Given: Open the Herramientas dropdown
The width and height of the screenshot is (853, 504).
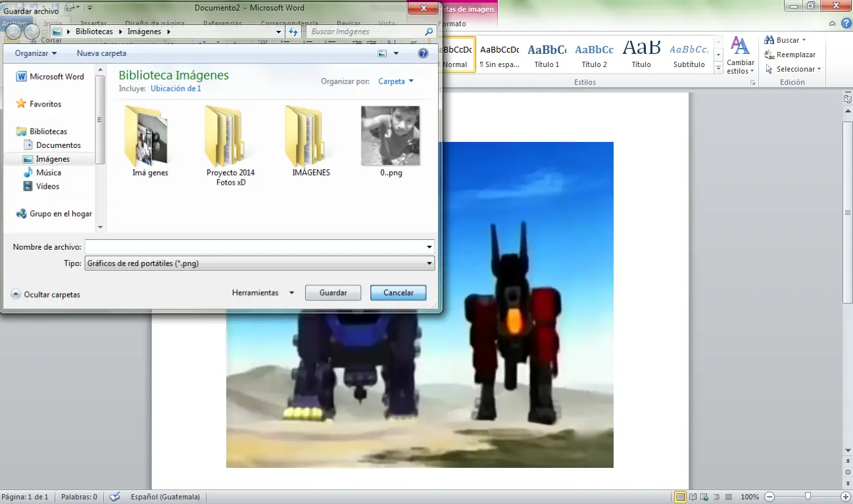Looking at the screenshot, I should (263, 292).
